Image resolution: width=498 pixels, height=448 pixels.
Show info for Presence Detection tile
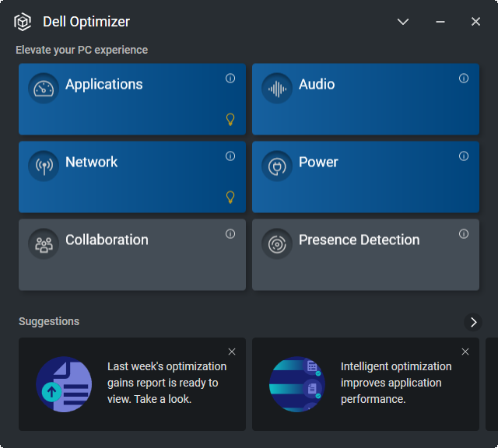[464, 233]
